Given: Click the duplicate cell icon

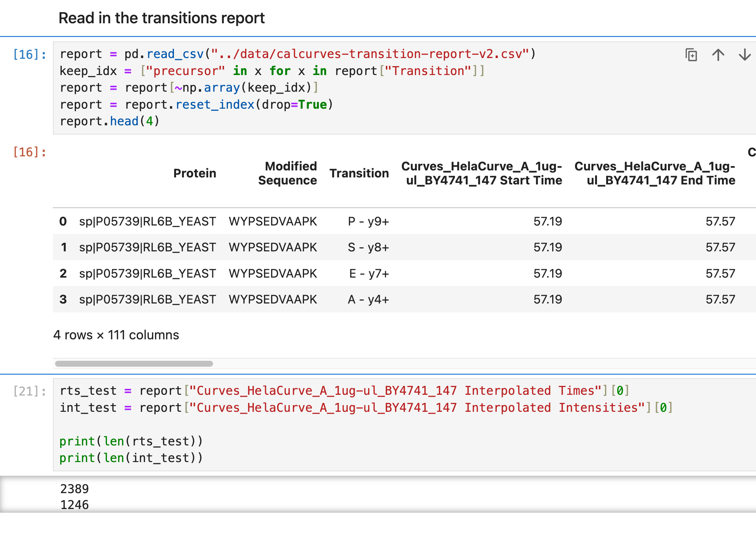Looking at the screenshot, I should [x=691, y=55].
